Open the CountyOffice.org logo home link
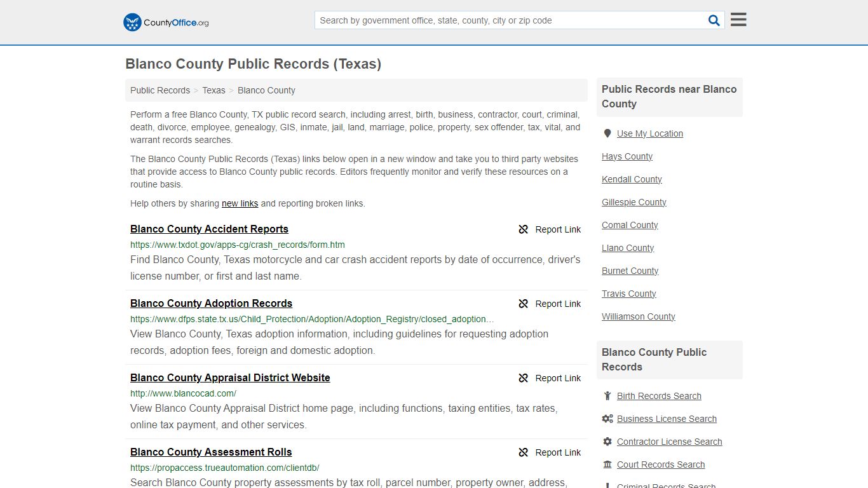 [x=166, y=22]
